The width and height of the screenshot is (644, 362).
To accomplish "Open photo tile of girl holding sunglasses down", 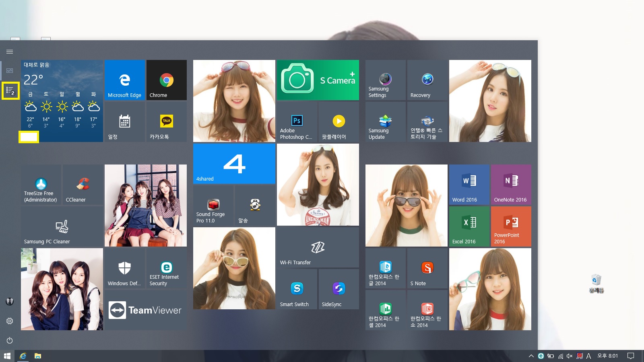I will click(x=406, y=206).
